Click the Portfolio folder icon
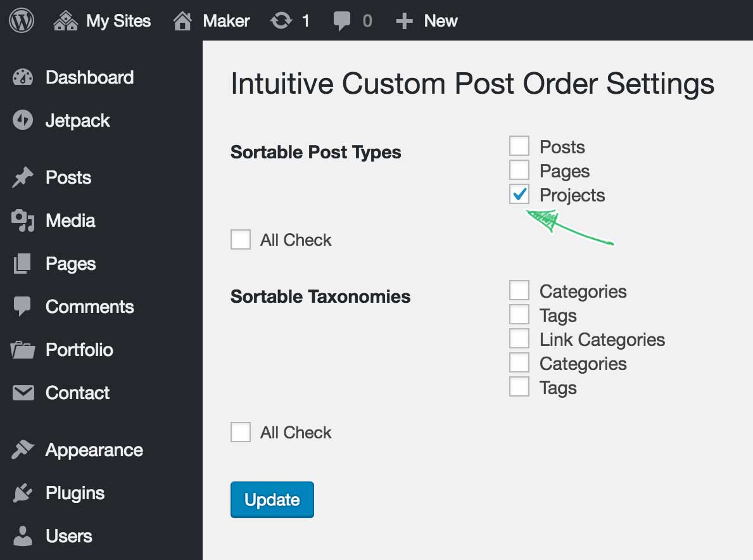753x560 pixels. pyautogui.click(x=23, y=350)
